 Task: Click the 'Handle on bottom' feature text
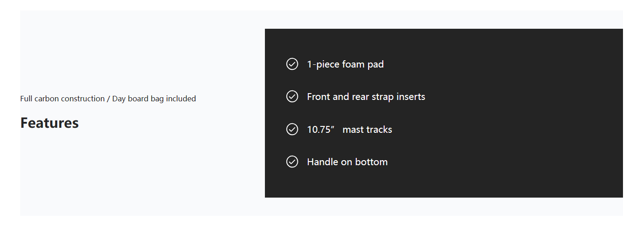(347, 162)
